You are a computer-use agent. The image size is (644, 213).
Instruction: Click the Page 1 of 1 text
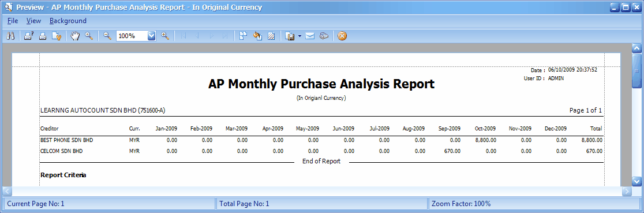586,111
